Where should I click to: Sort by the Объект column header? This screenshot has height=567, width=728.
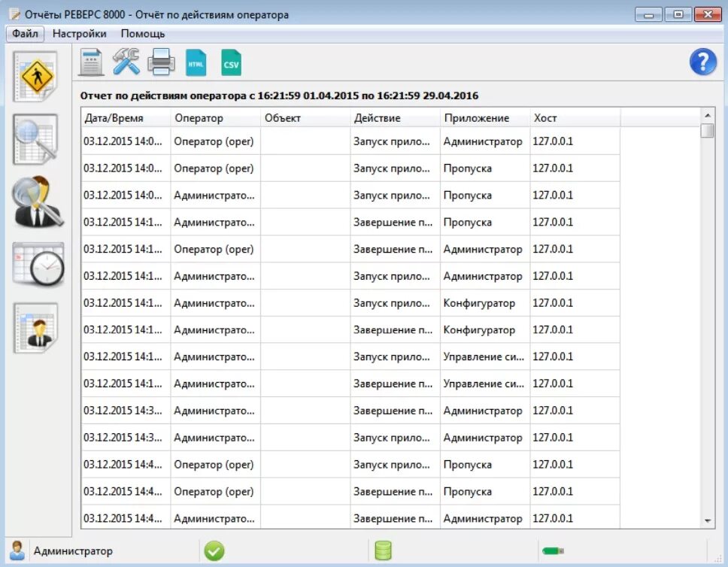tap(305, 118)
